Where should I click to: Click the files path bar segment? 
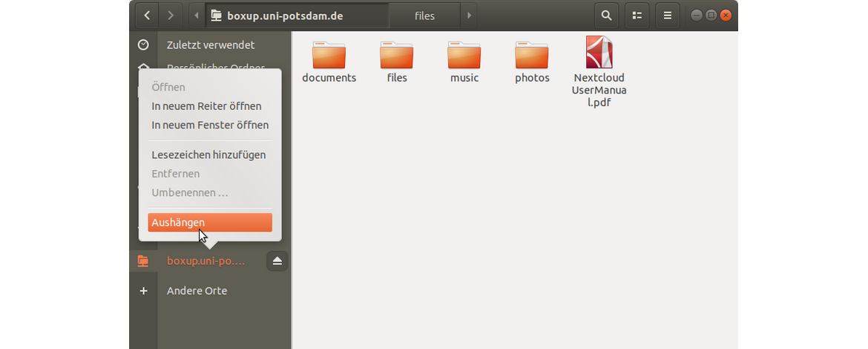[x=424, y=15]
